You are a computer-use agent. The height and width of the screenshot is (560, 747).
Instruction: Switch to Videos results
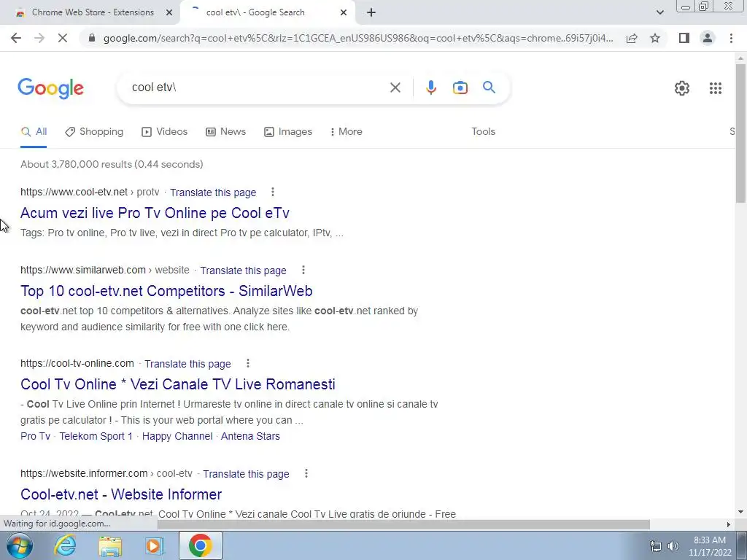(164, 131)
